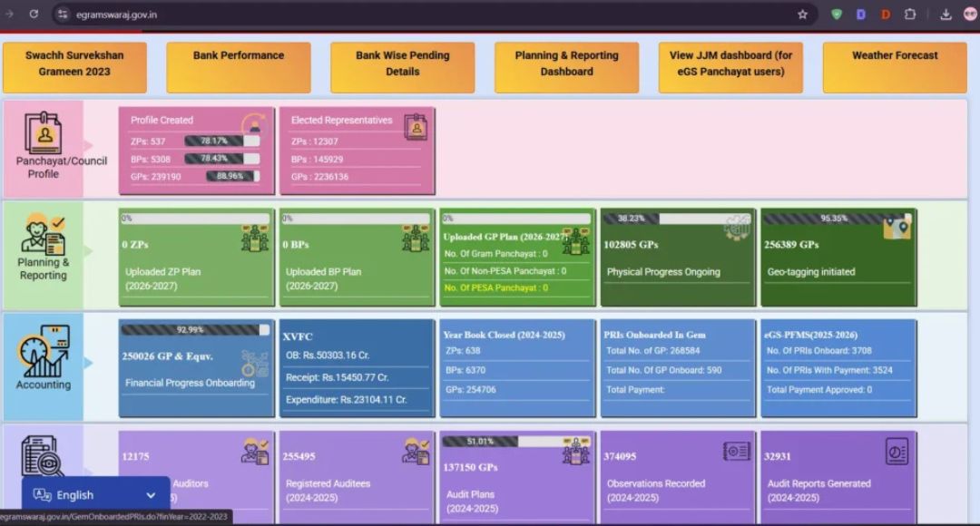Open the PRIs Onboarded In Gem card
980x526 pixels.
tap(677, 367)
